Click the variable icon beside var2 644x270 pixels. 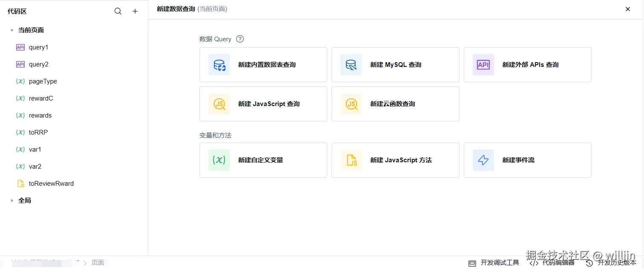pos(20,167)
